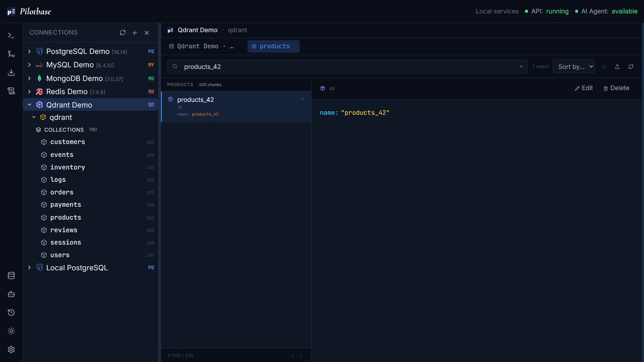Switch to the products tab
644x362 pixels.
point(273,46)
